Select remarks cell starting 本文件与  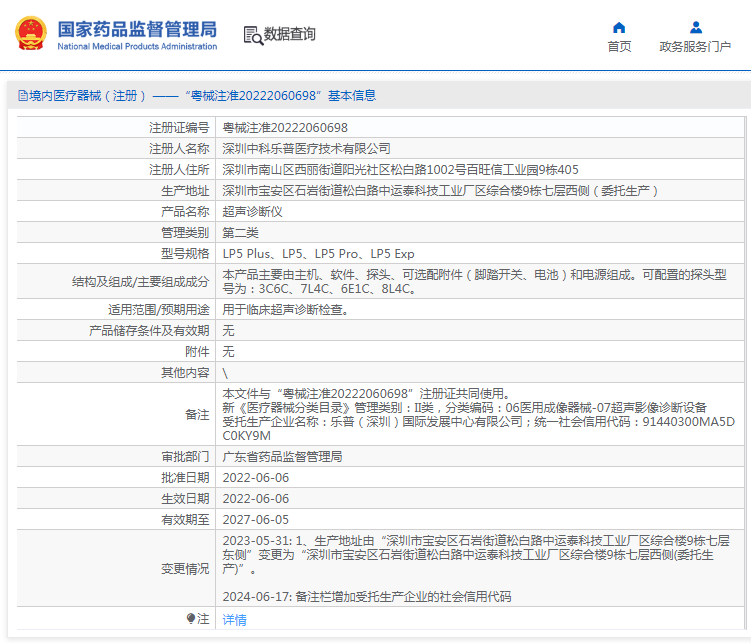[x=479, y=415]
